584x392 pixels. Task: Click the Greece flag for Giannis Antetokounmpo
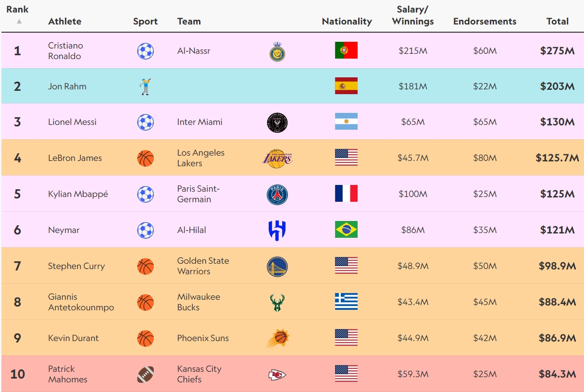346,302
